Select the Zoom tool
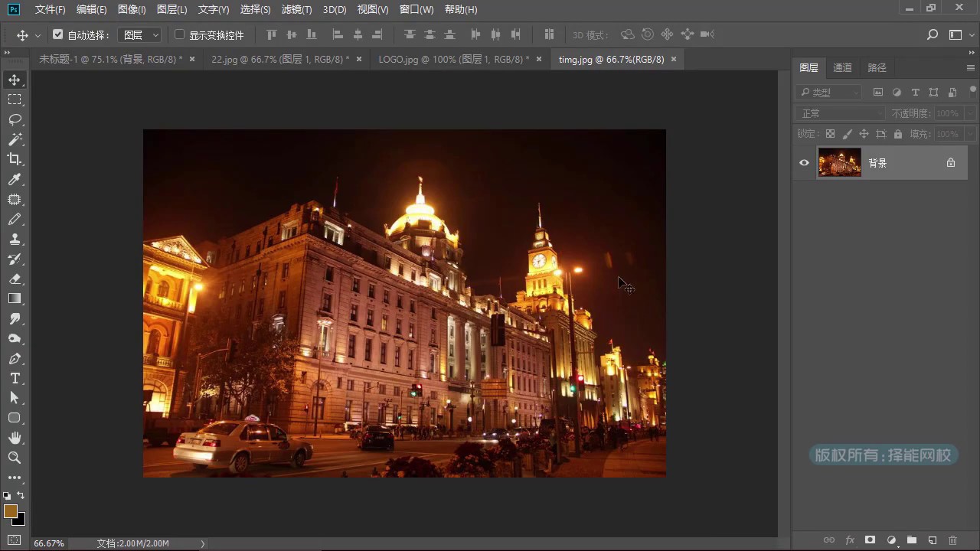The height and width of the screenshot is (551, 980). 15,458
